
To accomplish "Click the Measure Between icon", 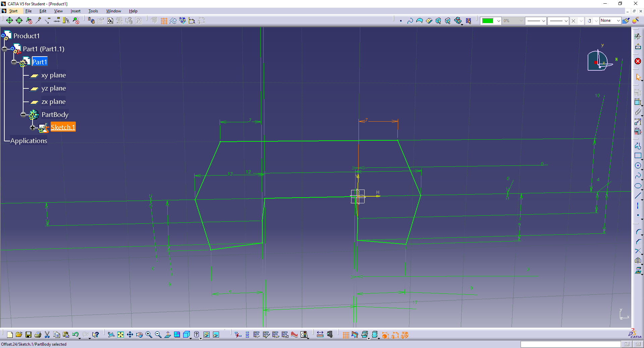I will coord(320,335).
